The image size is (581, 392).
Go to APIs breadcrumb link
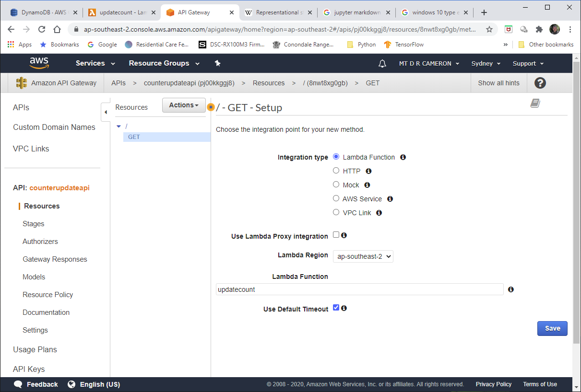tap(119, 83)
